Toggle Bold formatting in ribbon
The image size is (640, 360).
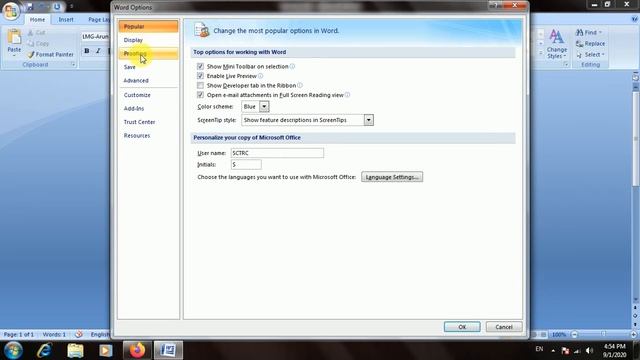[x=87, y=51]
